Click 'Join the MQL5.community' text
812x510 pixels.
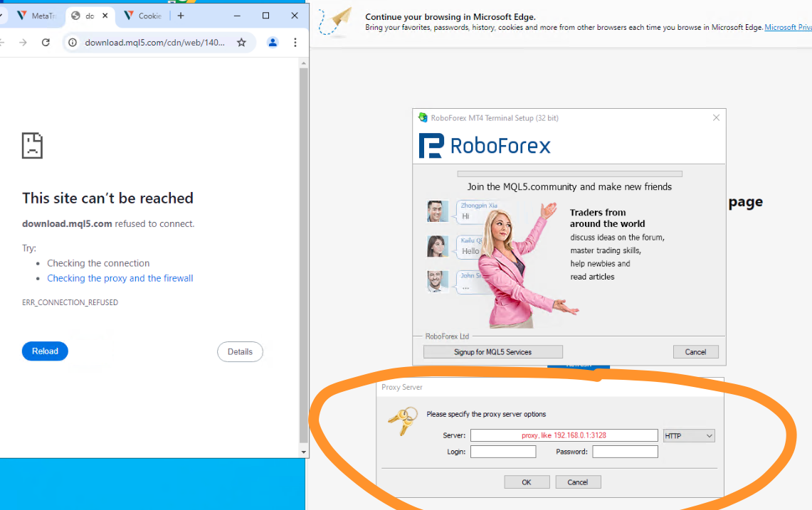point(569,187)
